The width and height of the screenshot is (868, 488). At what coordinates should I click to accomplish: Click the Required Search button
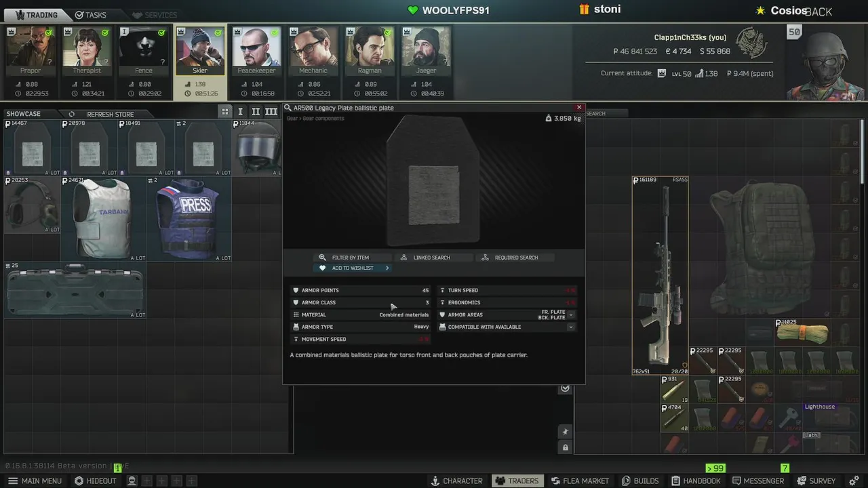click(515, 258)
